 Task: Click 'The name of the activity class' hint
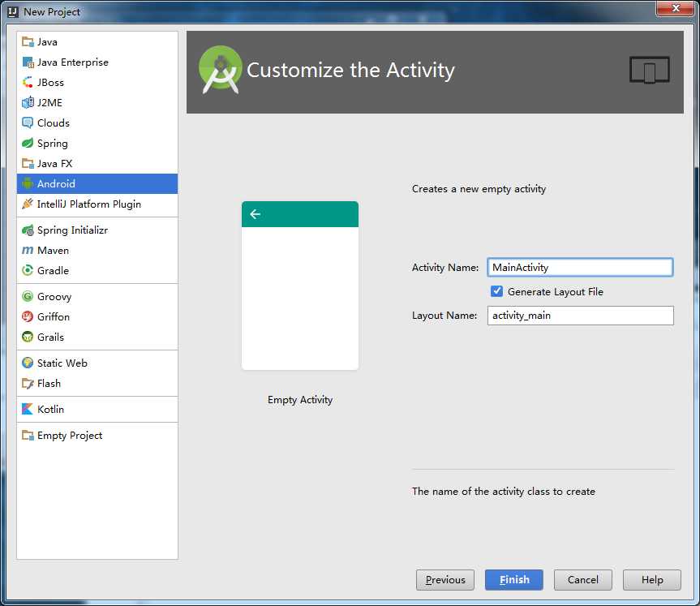504,492
